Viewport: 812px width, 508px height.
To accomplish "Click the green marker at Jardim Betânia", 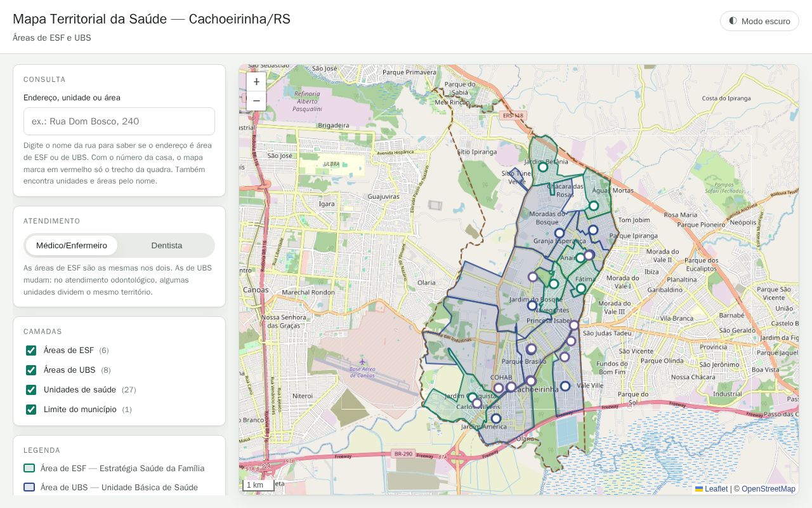I will [543, 167].
